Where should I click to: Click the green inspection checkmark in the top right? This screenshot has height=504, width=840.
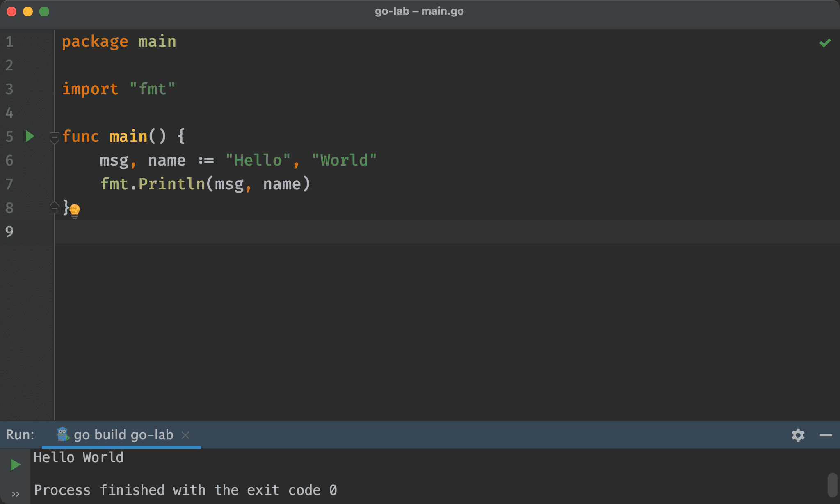(825, 43)
